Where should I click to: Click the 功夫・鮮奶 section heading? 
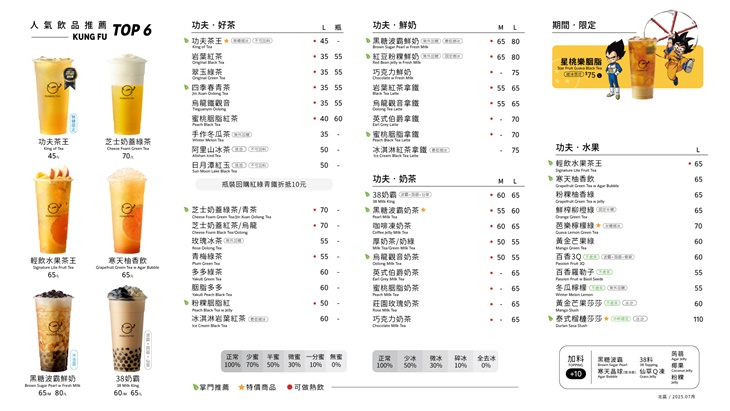coord(394,25)
